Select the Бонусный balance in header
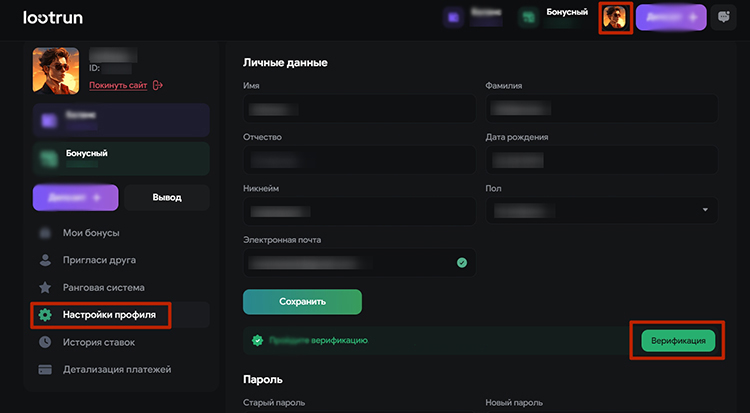750x413 pixels. pyautogui.click(x=555, y=17)
